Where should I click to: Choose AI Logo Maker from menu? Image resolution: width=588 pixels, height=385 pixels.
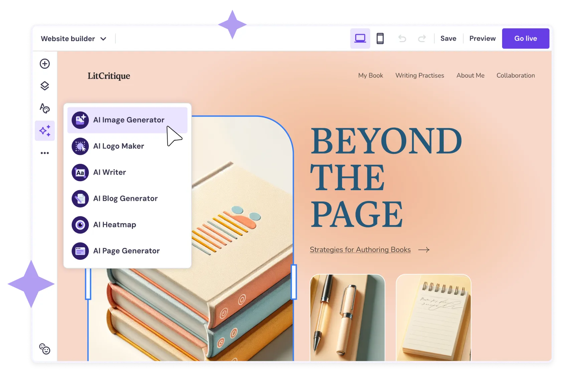[127, 146]
